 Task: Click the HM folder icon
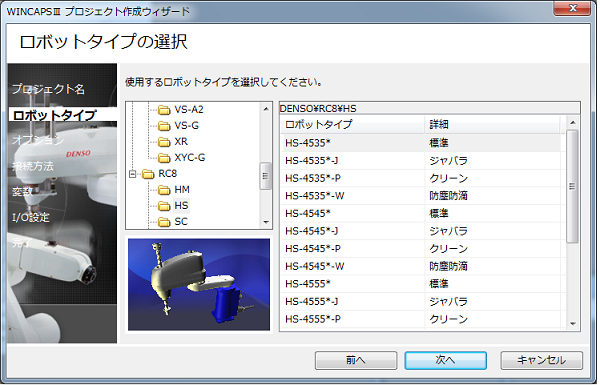(x=164, y=190)
